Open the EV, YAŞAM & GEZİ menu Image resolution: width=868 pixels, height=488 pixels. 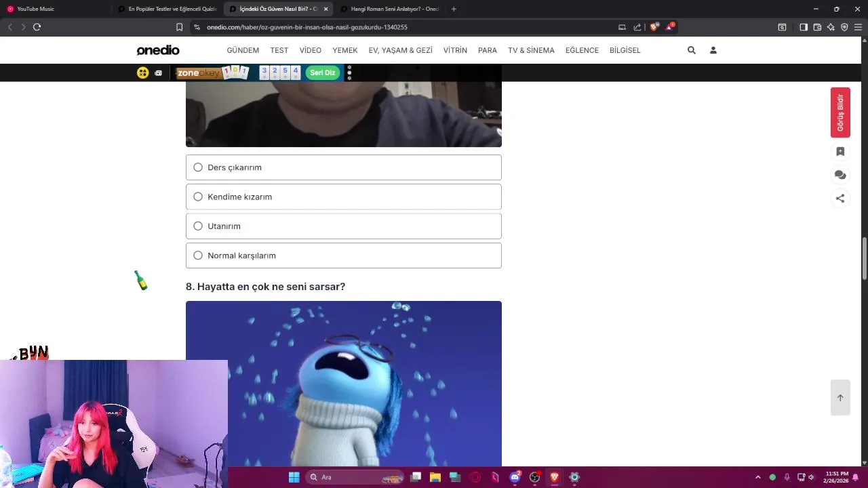[x=401, y=50]
